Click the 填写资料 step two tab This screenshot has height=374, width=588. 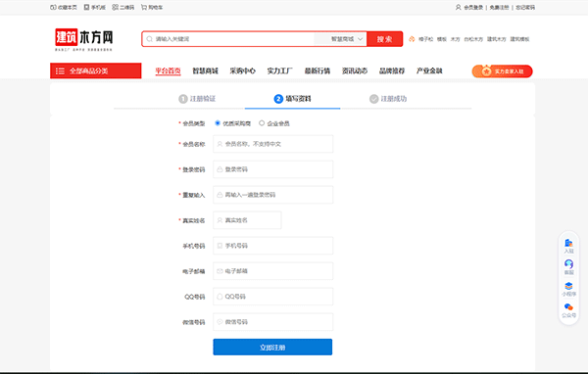click(x=292, y=99)
